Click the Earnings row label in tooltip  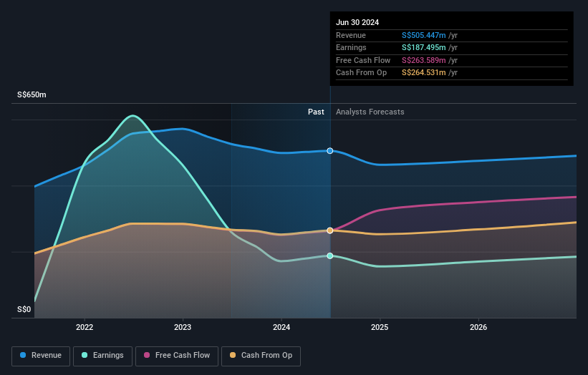pyautogui.click(x=351, y=47)
